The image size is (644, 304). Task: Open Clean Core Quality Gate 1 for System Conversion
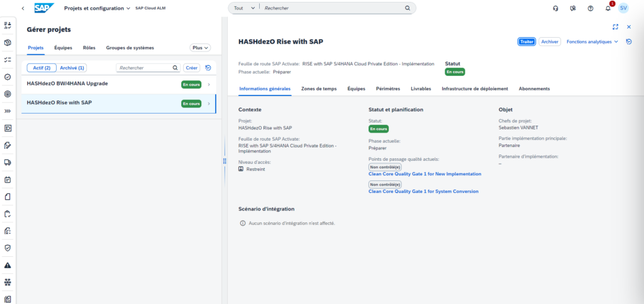423,191
